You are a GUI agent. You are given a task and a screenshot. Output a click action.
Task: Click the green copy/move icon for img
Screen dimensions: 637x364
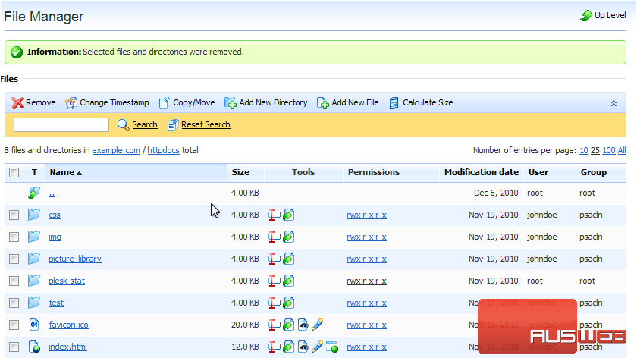(288, 237)
